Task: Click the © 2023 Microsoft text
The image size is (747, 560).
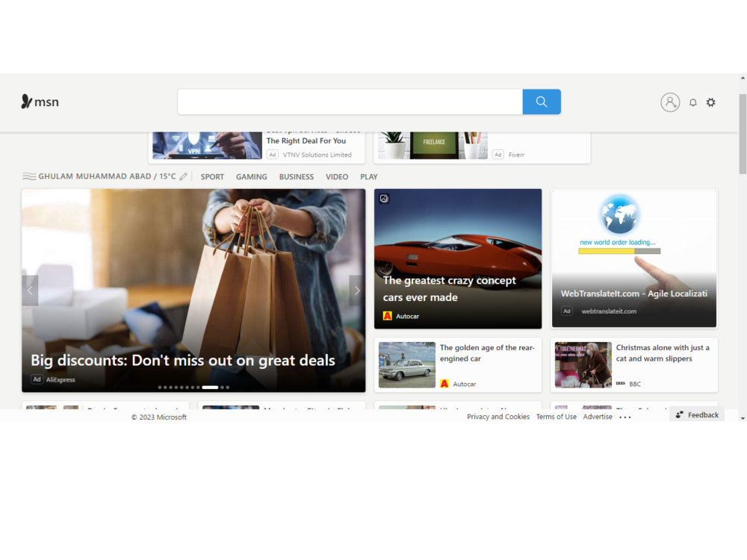Action: (159, 417)
